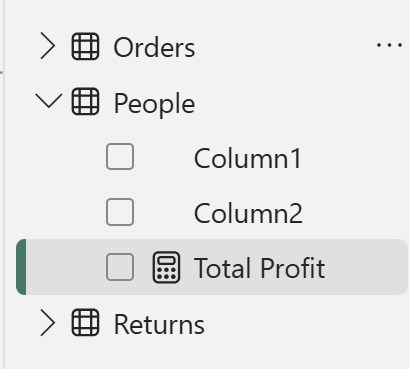
Task: Select the Returns table name
Action: (159, 324)
